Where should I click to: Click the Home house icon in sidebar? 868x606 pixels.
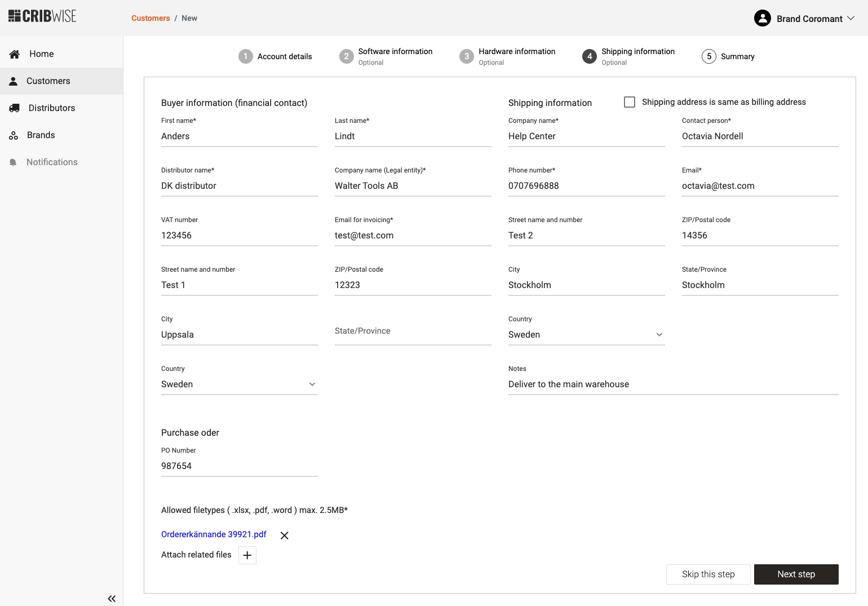click(x=15, y=54)
